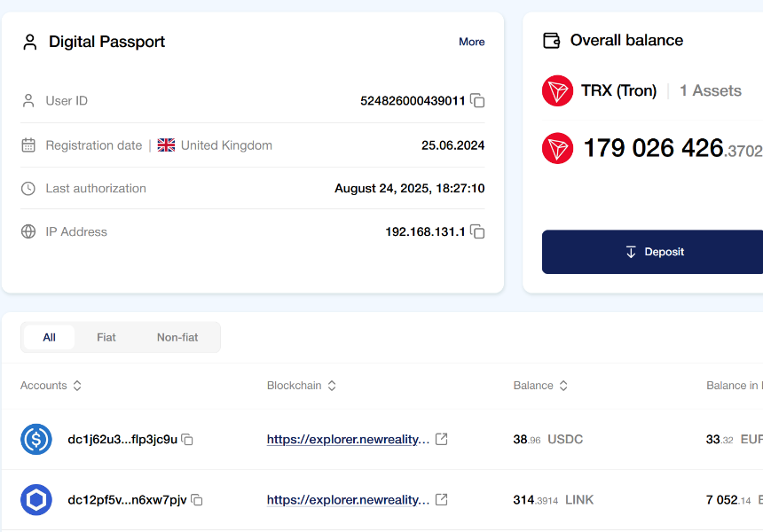Switch to the Non-fiat tab
The width and height of the screenshot is (763, 532).
[x=177, y=338]
